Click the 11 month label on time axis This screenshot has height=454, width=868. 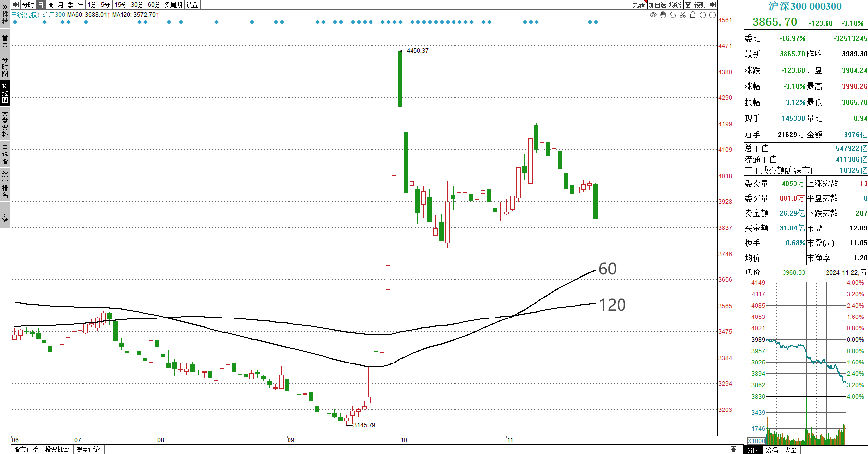[510, 440]
